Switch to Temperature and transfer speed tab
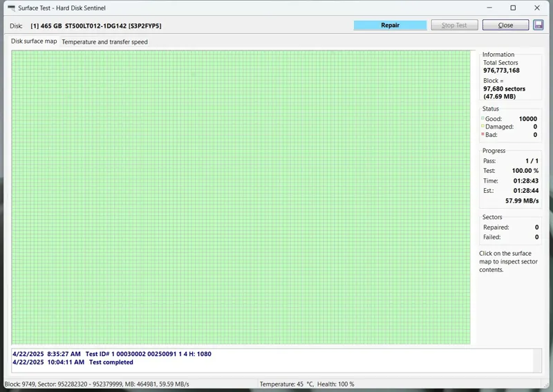The image size is (553, 392). click(x=104, y=41)
